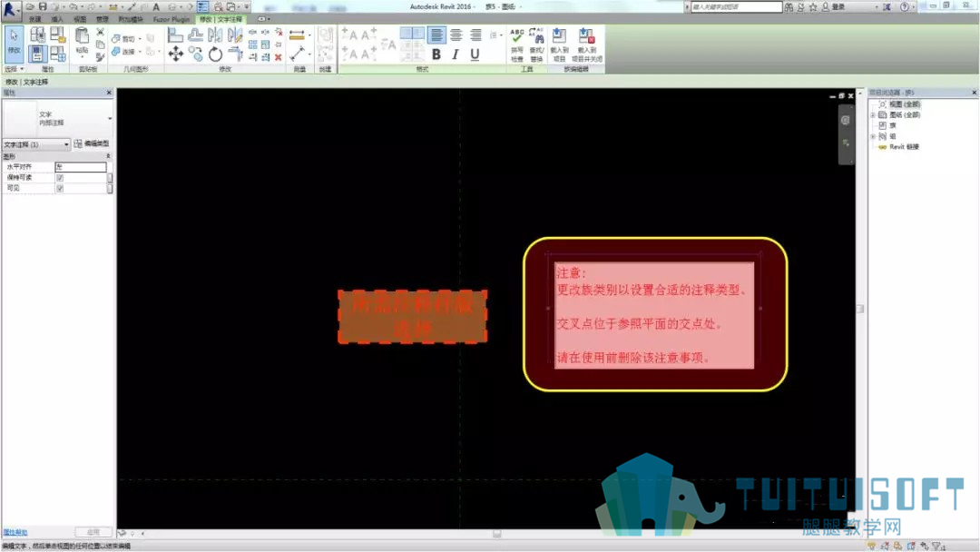This screenshot has height=552, width=980.
Task: Select the Align tool in Modify panel
Action: [176, 35]
